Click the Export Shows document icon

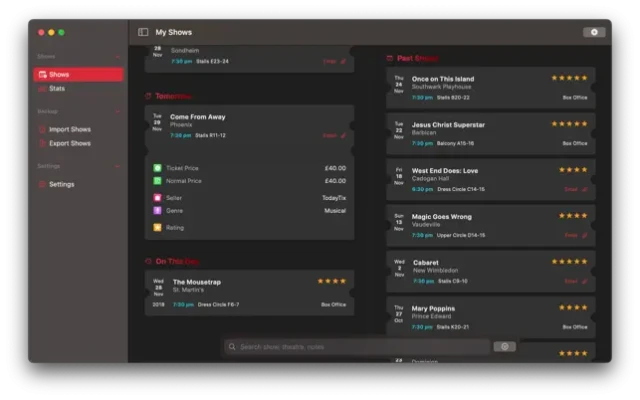42,143
